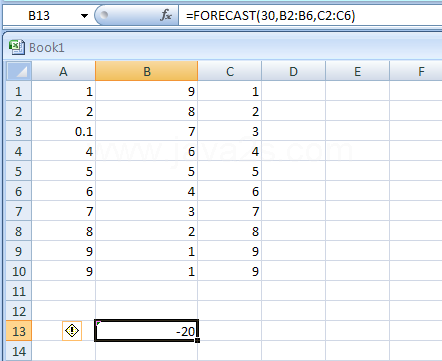Select cell B13 showing -20
The image size is (442, 361).
[147, 331]
